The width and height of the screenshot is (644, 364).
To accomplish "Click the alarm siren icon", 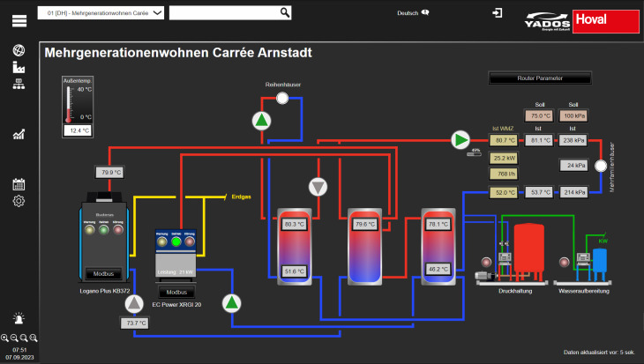I will pos(19,320).
